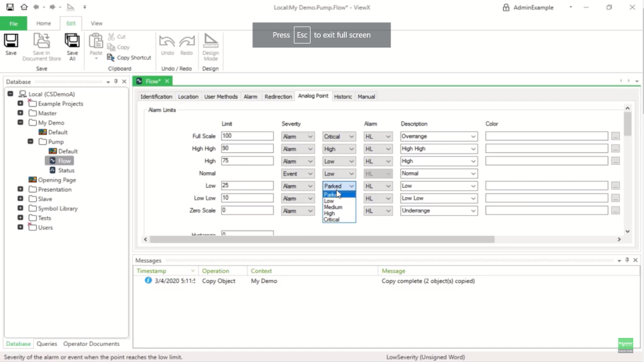The height and width of the screenshot is (362, 644).
Task: Open High row Alarm HL dropdown
Action: (x=378, y=161)
